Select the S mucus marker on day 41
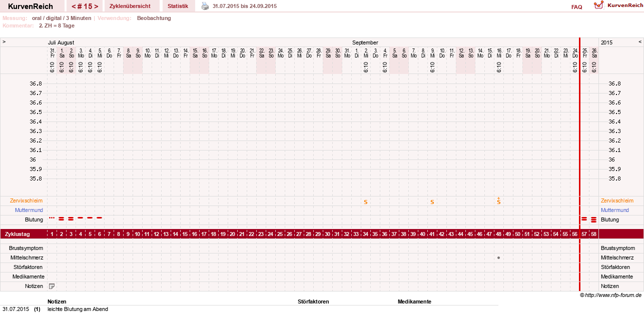The width and height of the screenshot is (644, 321). pos(432,202)
